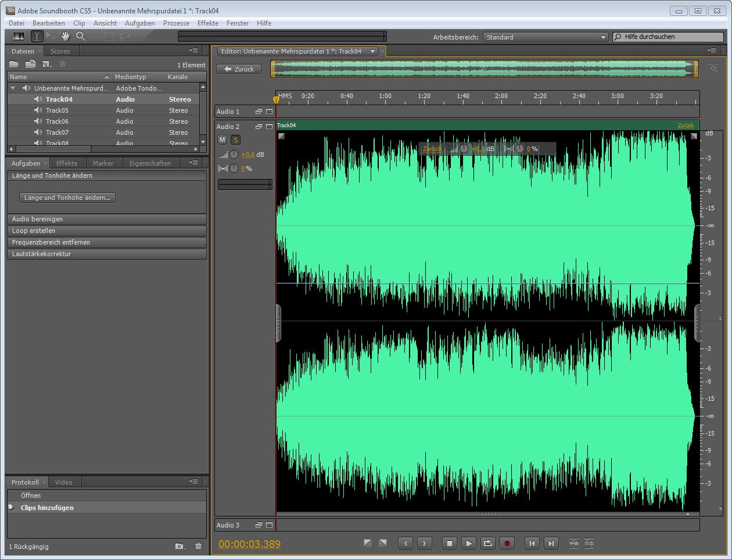Mute the Audio 2 track
The height and width of the screenshot is (560, 732).
tap(222, 140)
